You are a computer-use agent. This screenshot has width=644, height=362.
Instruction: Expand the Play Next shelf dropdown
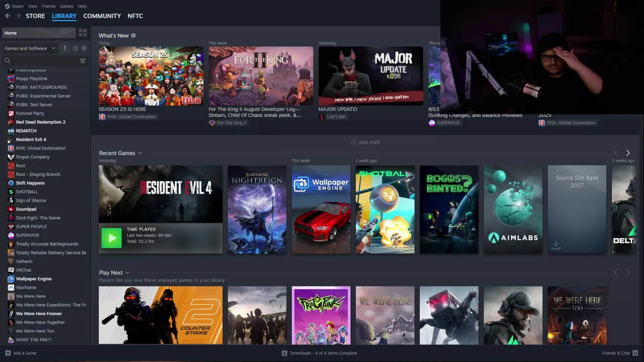click(127, 273)
